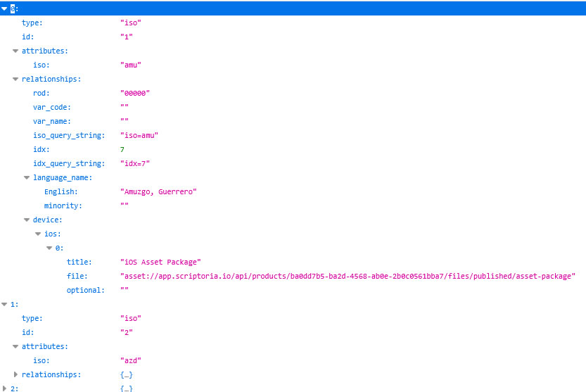586x392 pixels.
Task: Collapse the relationships node under item 0
Action: [x=16, y=79]
